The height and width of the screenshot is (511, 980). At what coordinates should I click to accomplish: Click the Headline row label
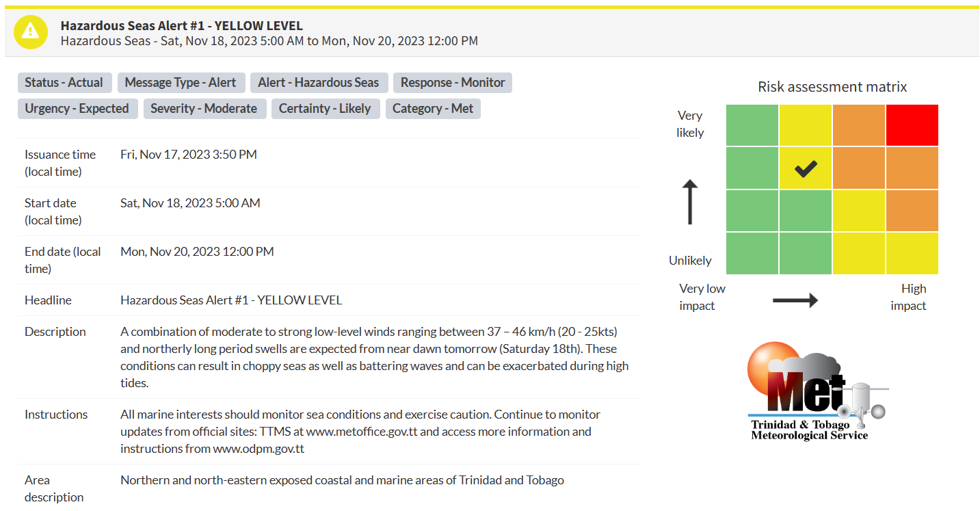click(48, 300)
